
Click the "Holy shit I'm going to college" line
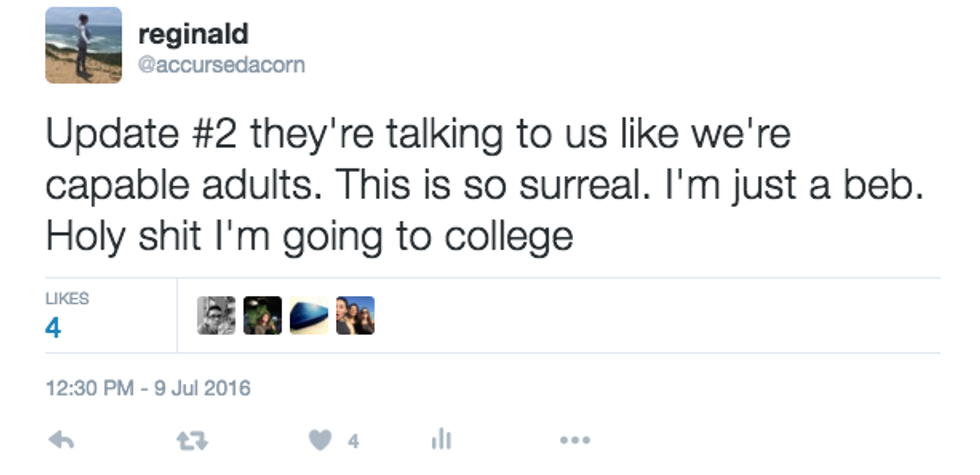click(309, 237)
